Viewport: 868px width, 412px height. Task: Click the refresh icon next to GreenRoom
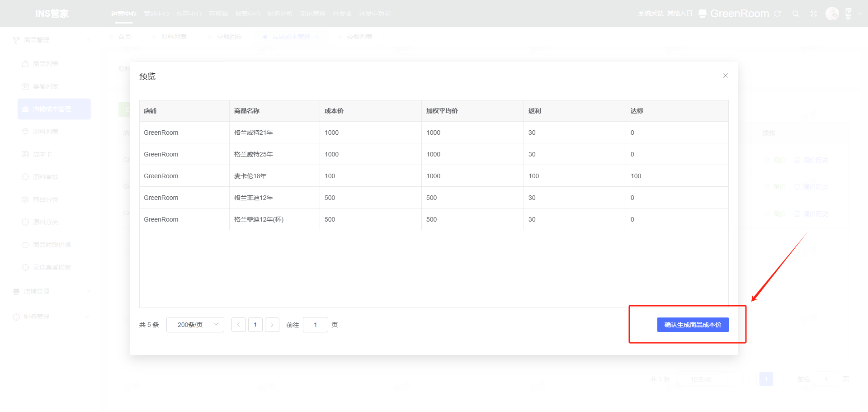click(778, 14)
